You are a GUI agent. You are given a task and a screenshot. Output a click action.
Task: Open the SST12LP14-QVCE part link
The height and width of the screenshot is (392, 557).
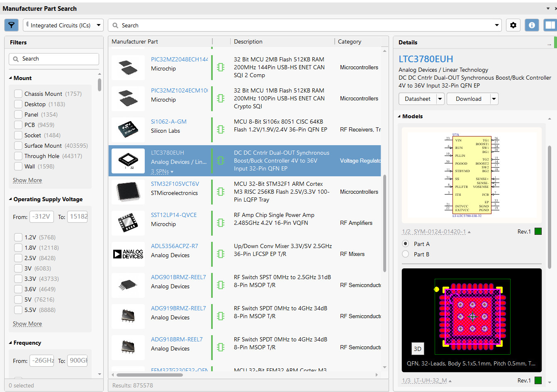(x=174, y=215)
